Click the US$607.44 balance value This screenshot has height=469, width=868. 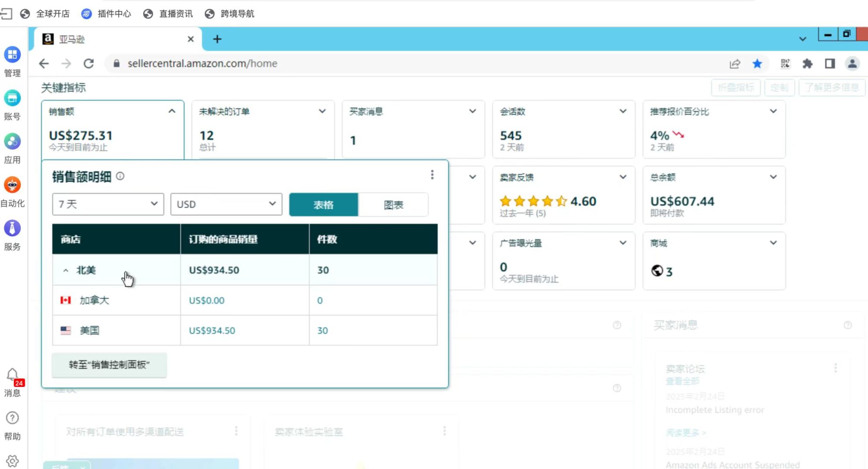coord(682,201)
